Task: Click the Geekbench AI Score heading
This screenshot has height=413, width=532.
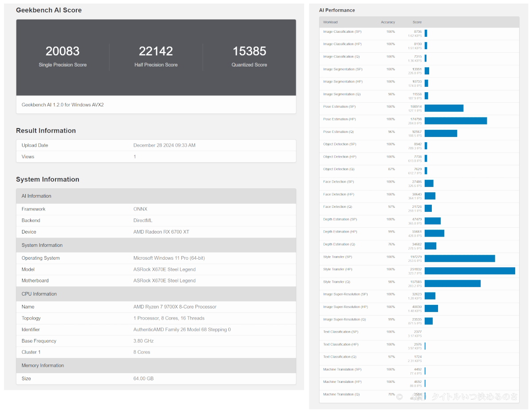Action: [x=49, y=10]
